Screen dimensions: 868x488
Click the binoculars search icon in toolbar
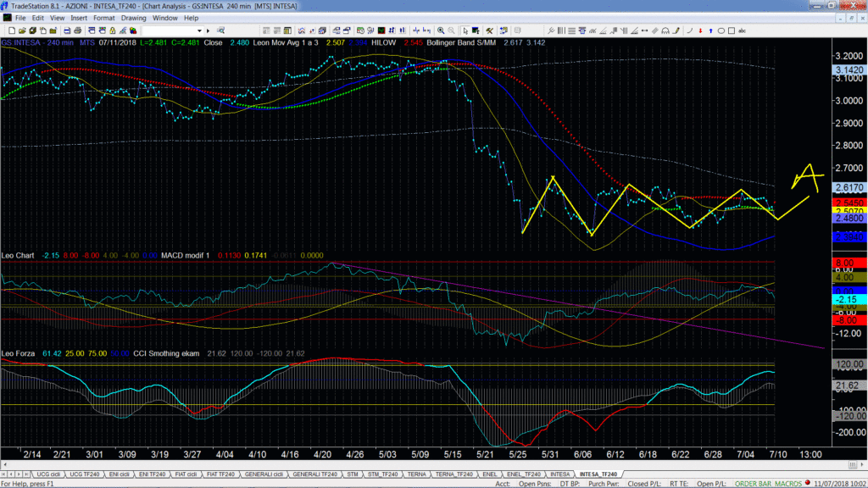click(x=220, y=30)
